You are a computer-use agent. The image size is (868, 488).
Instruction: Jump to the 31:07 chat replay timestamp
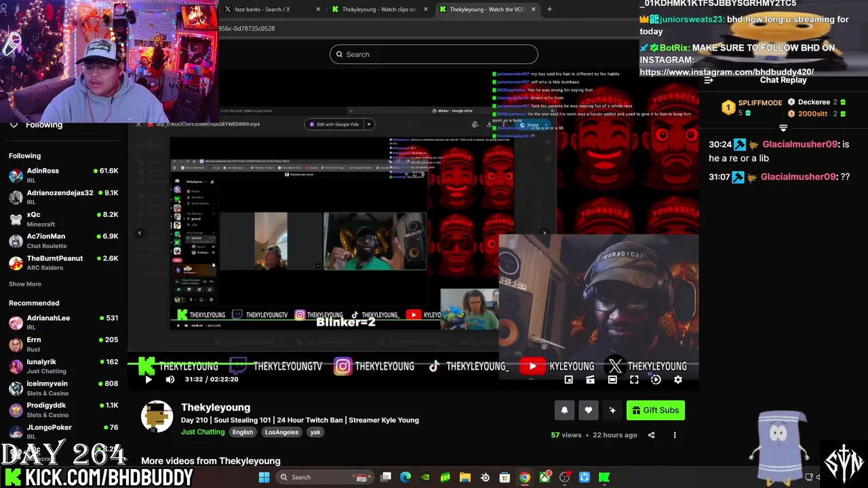point(719,177)
